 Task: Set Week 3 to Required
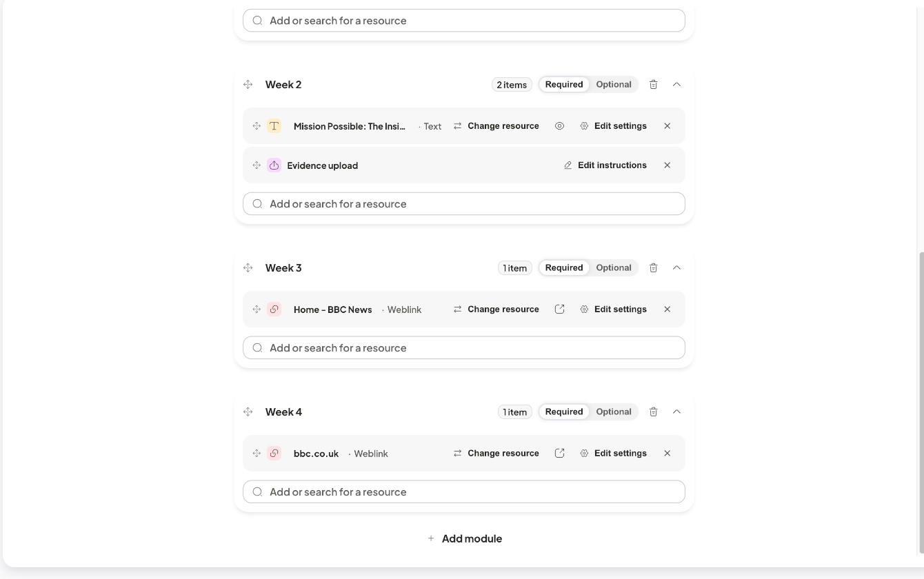[564, 268]
